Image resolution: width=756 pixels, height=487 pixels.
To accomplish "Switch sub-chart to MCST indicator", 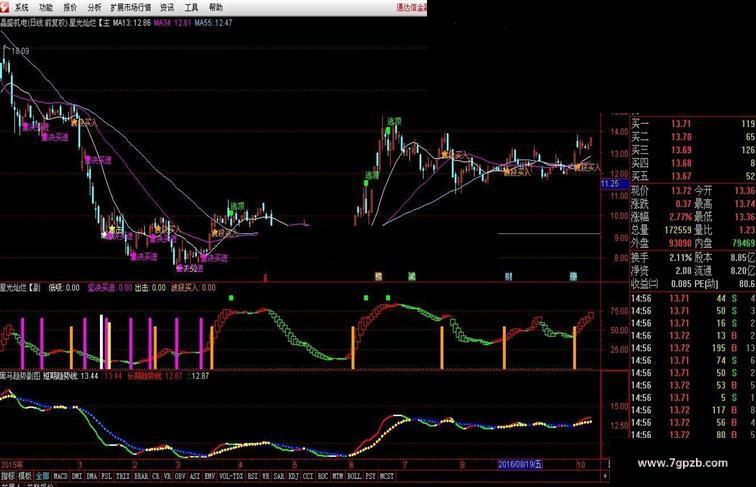I will (387, 476).
